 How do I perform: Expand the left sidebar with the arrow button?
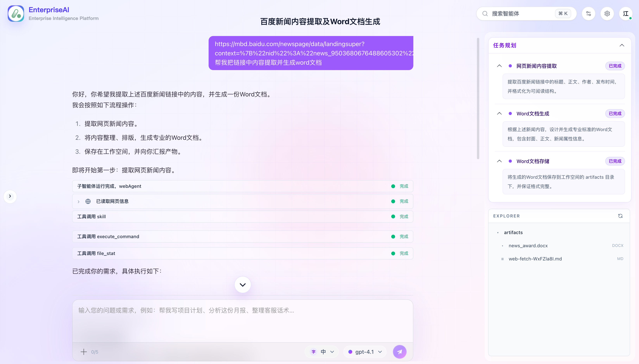pyautogui.click(x=10, y=196)
